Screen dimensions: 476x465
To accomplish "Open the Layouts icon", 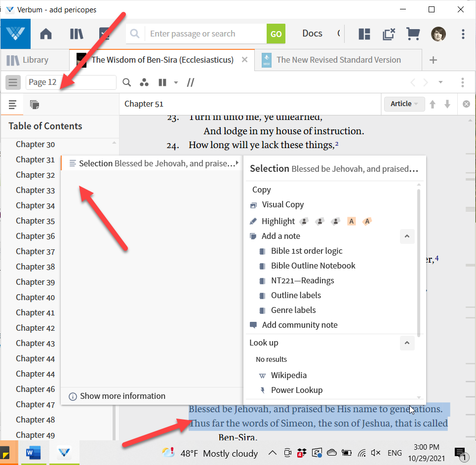I will (x=364, y=34).
